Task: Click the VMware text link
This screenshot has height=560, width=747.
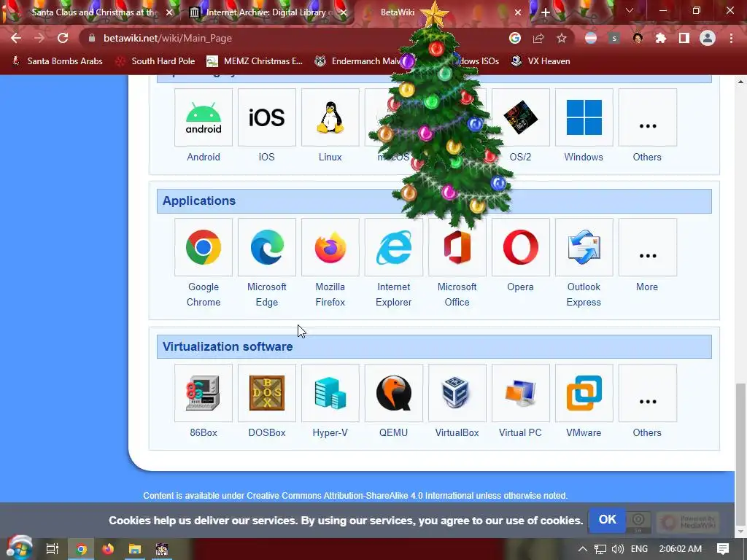Action: click(x=584, y=433)
